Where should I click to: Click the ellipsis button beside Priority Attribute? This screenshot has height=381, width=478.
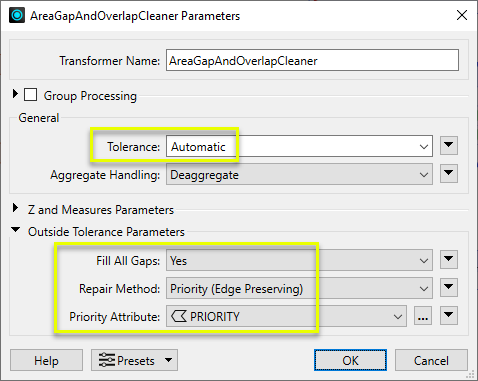coord(423,315)
